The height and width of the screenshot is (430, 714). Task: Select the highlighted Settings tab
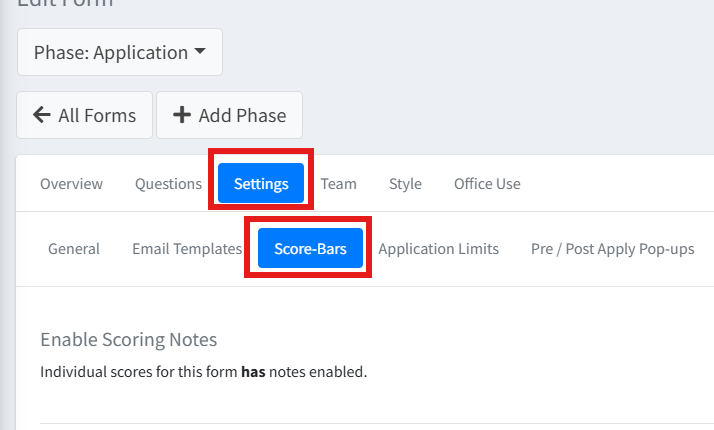pyautogui.click(x=261, y=183)
